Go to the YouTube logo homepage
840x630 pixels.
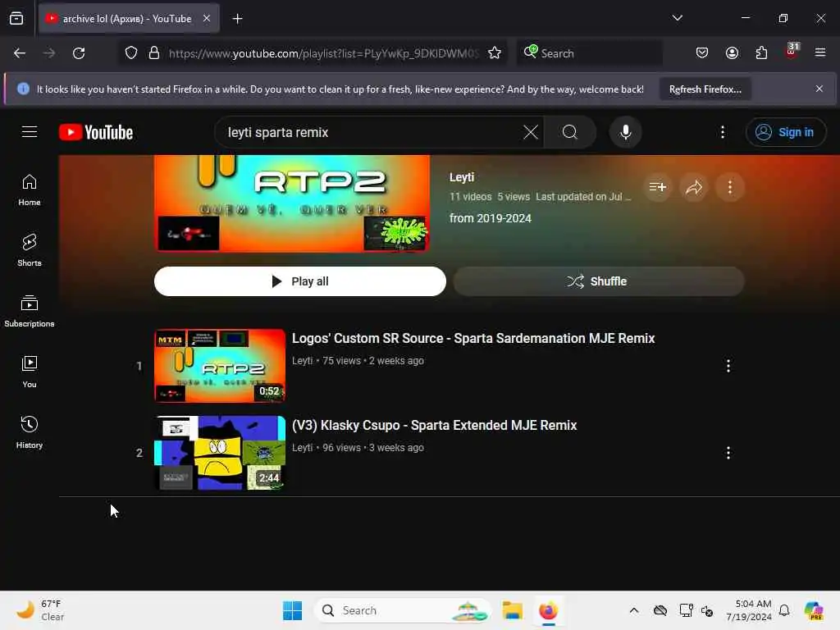(96, 132)
